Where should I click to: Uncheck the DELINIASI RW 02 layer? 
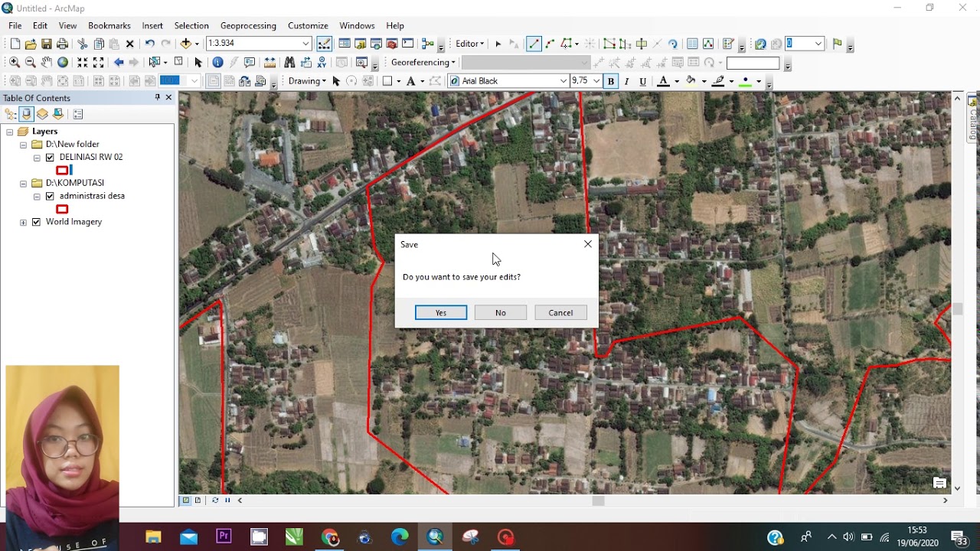[50, 158]
